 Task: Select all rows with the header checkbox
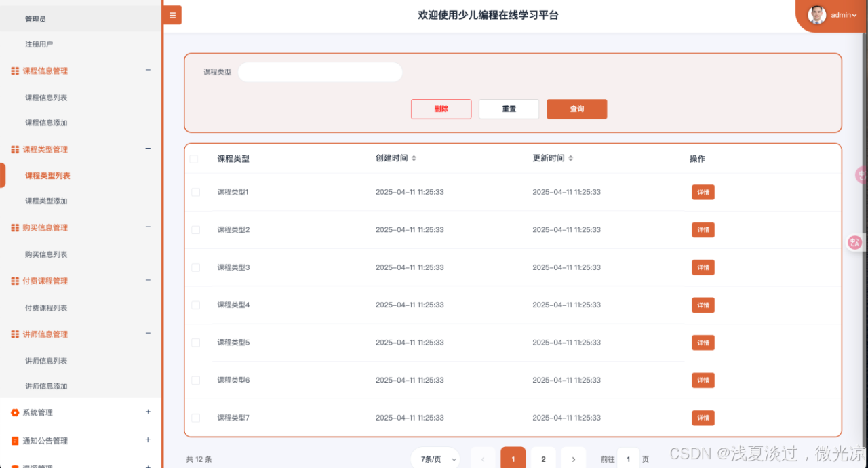click(194, 159)
